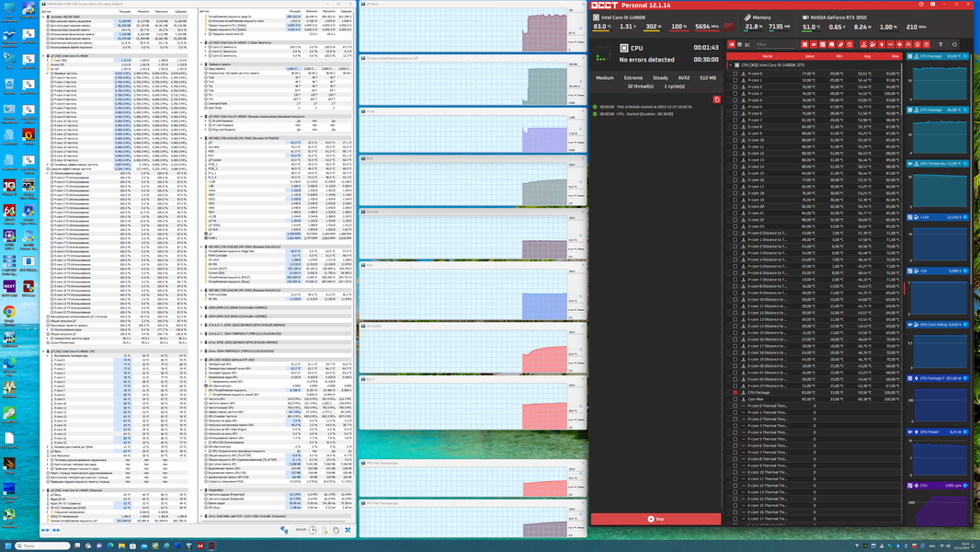Toggle the temperature sensor-type filter in OCCT toolbar
Image resolution: width=980 pixels, height=552 pixels.
coord(864,44)
